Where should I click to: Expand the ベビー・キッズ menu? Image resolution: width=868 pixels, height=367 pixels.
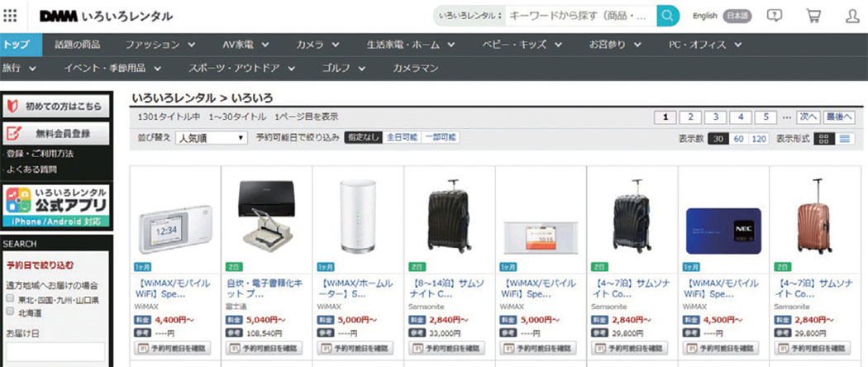point(522,45)
